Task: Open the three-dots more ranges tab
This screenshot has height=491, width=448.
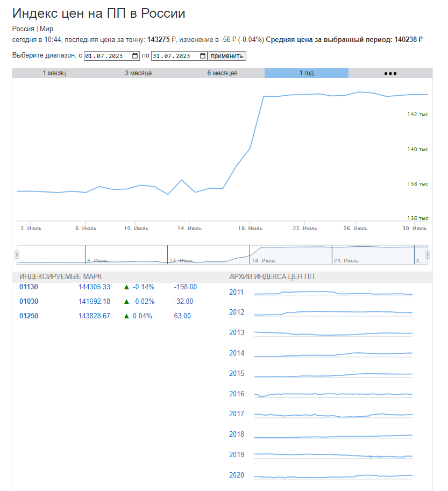Action: coord(390,73)
